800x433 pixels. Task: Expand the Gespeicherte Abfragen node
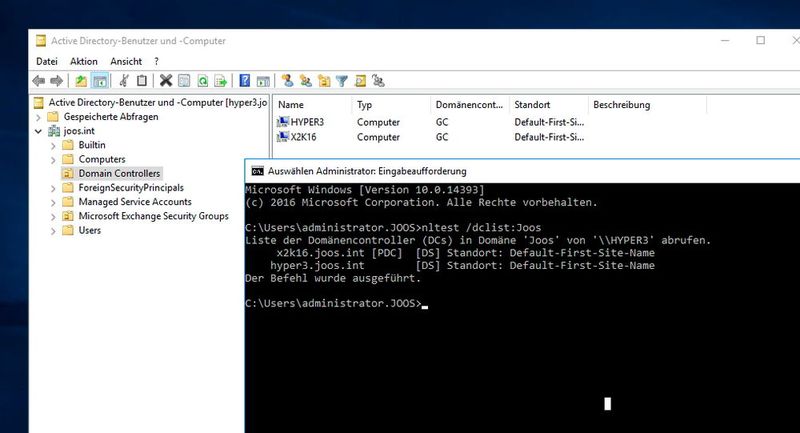[38, 117]
